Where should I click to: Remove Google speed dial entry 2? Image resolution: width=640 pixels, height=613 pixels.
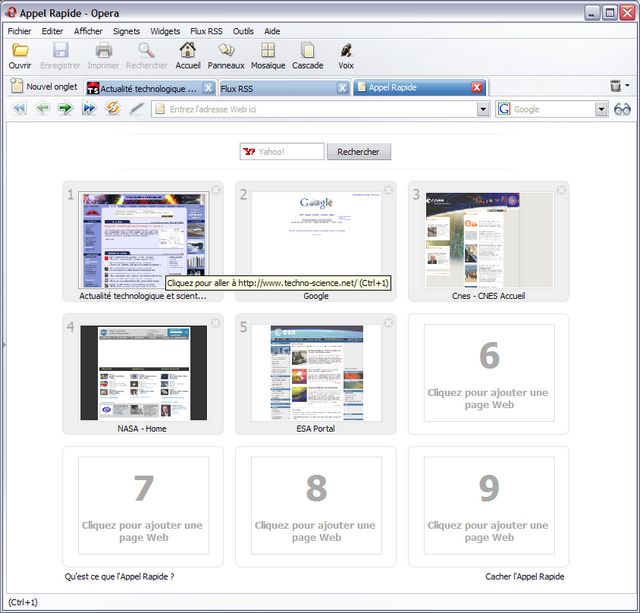[389, 190]
